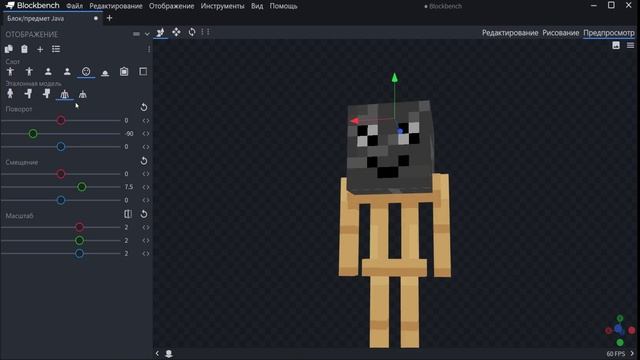Viewport: 640px width, 360px height.
Task: Open the display presets list icon
Action: (x=56, y=49)
